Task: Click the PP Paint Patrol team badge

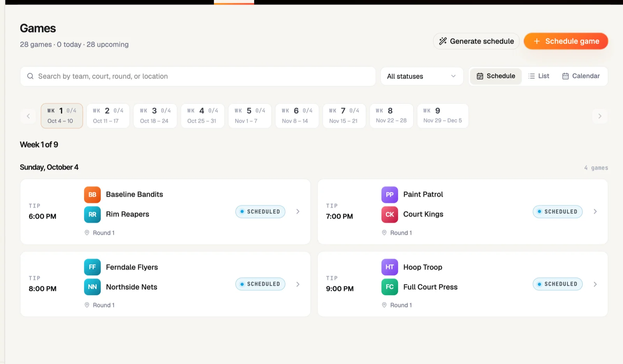Action: pyautogui.click(x=390, y=194)
